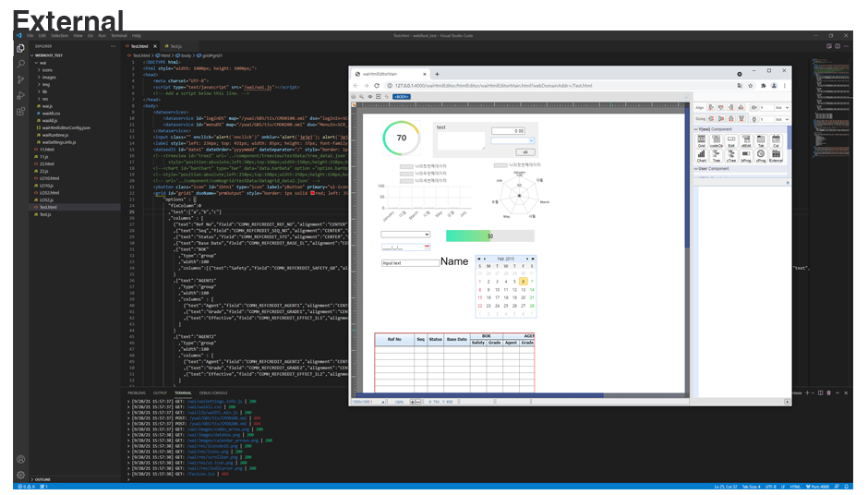Screen dimensions: 868x495
Task: Expand the icons folder in Explorer
Action: coord(48,69)
